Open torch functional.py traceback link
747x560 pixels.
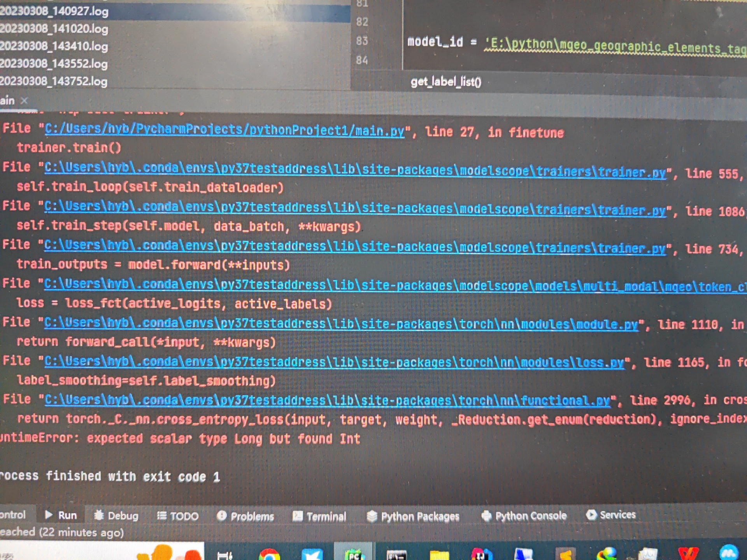pyautogui.click(x=327, y=400)
